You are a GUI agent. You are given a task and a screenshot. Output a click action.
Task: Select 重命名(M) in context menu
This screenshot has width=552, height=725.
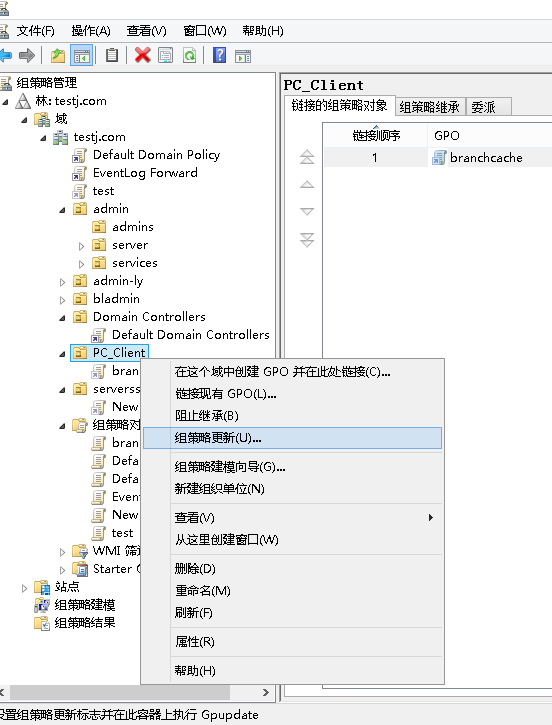point(292,590)
